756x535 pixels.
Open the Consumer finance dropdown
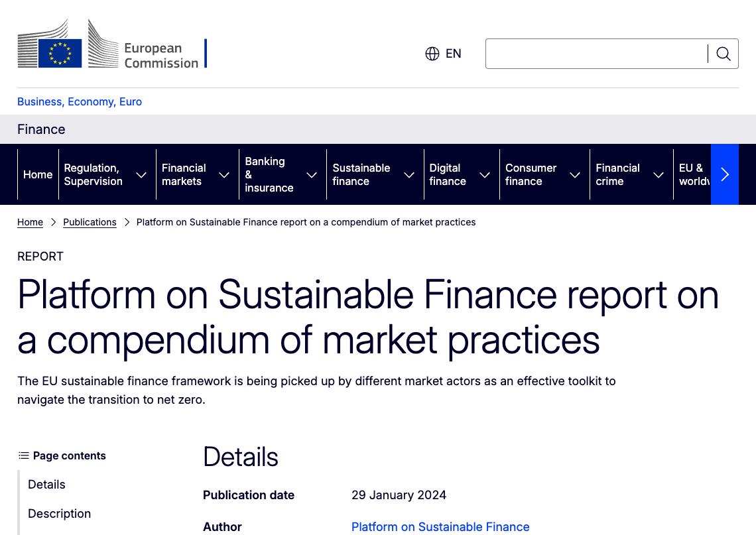(x=574, y=174)
